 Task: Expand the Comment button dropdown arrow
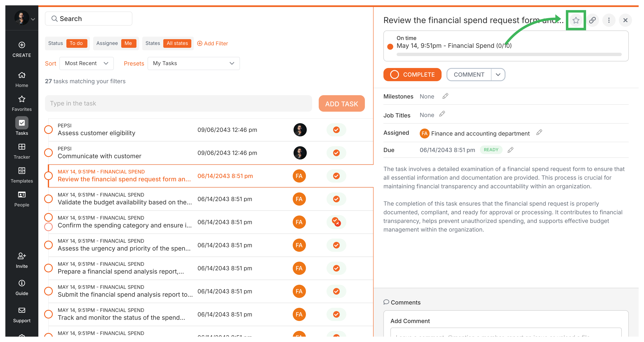tap(498, 75)
